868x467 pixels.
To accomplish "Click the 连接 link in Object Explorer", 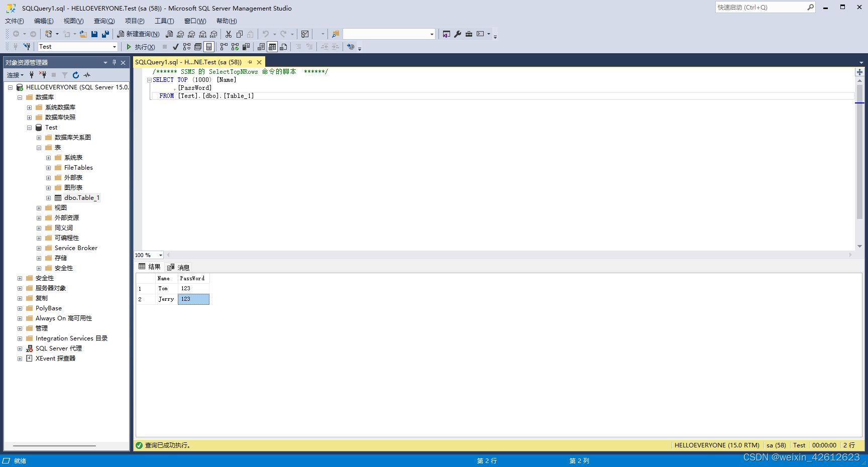I will pos(13,75).
